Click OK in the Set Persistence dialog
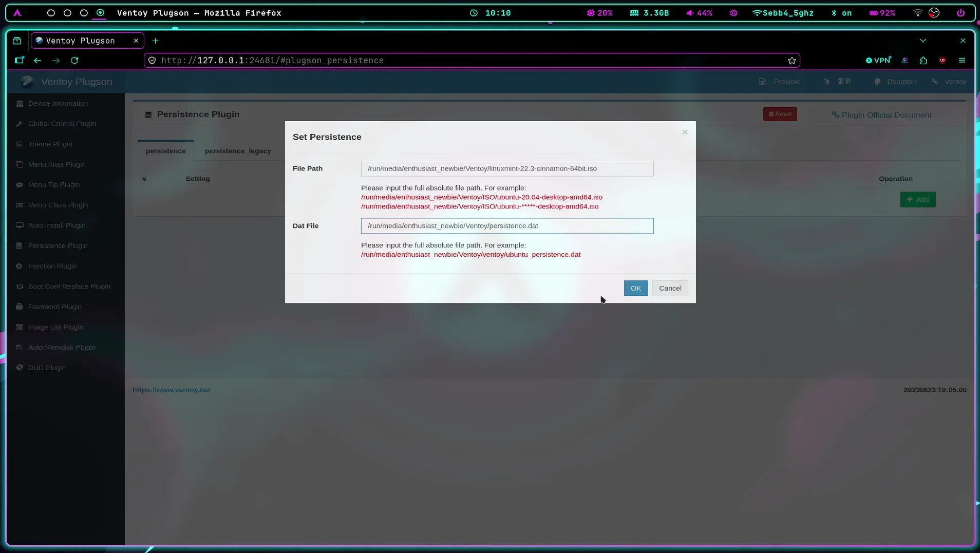 (636, 288)
